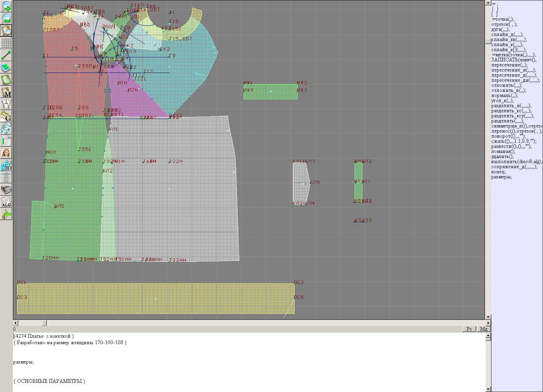543x392 pixels.
Task: Choose the 'нормаль(,,);' operator entry
Action: (x=505, y=96)
